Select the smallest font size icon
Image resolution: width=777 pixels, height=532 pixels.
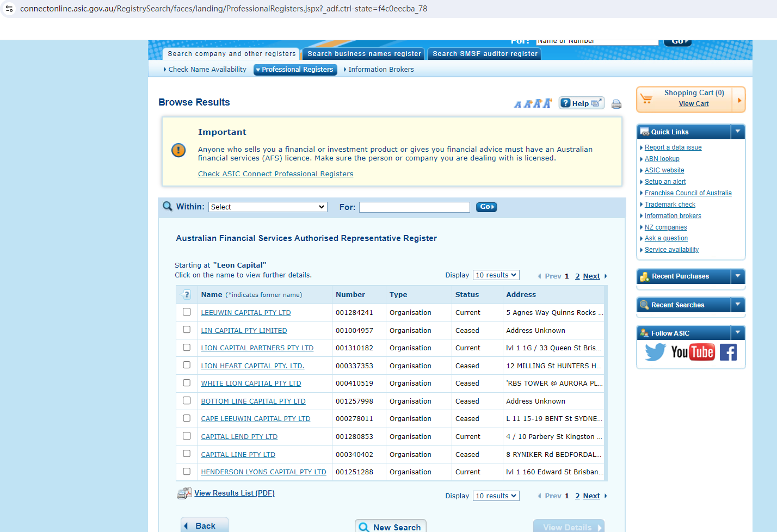(x=517, y=104)
